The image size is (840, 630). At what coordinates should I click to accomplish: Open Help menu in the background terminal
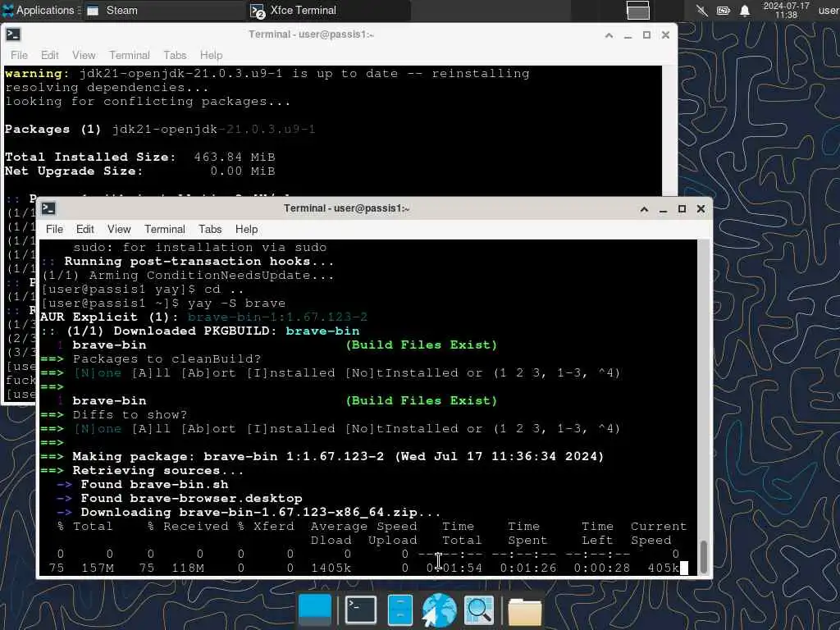(211, 55)
